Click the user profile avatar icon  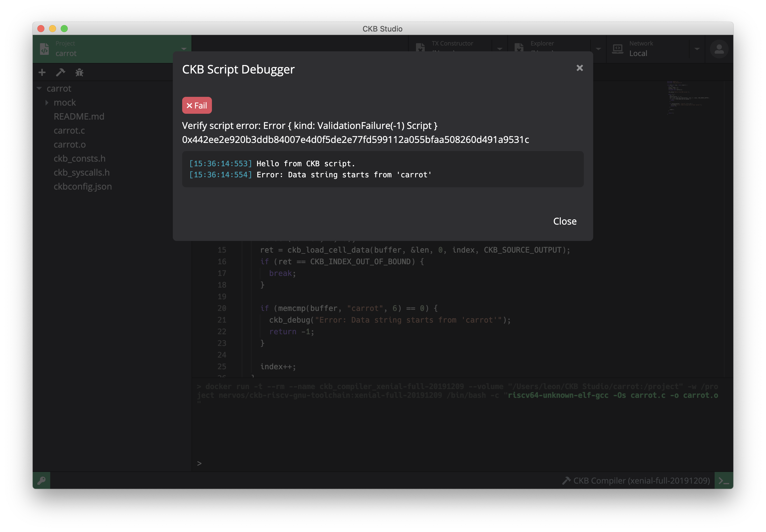[x=719, y=49]
